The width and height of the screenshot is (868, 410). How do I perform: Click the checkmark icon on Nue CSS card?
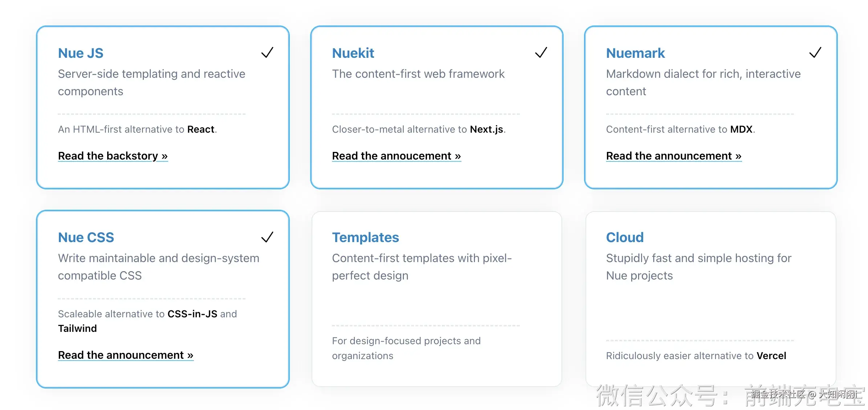tap(267, 237)
